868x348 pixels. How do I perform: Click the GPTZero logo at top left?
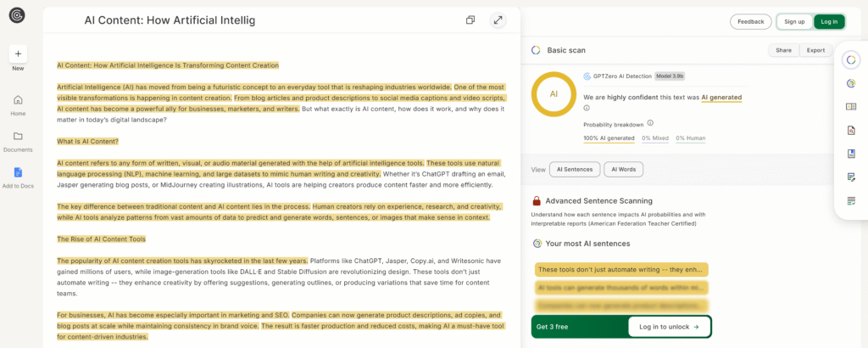point(17,15)
